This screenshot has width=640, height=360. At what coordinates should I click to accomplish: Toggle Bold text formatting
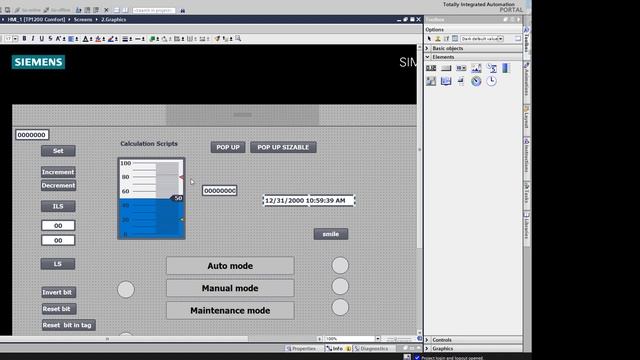24,38
